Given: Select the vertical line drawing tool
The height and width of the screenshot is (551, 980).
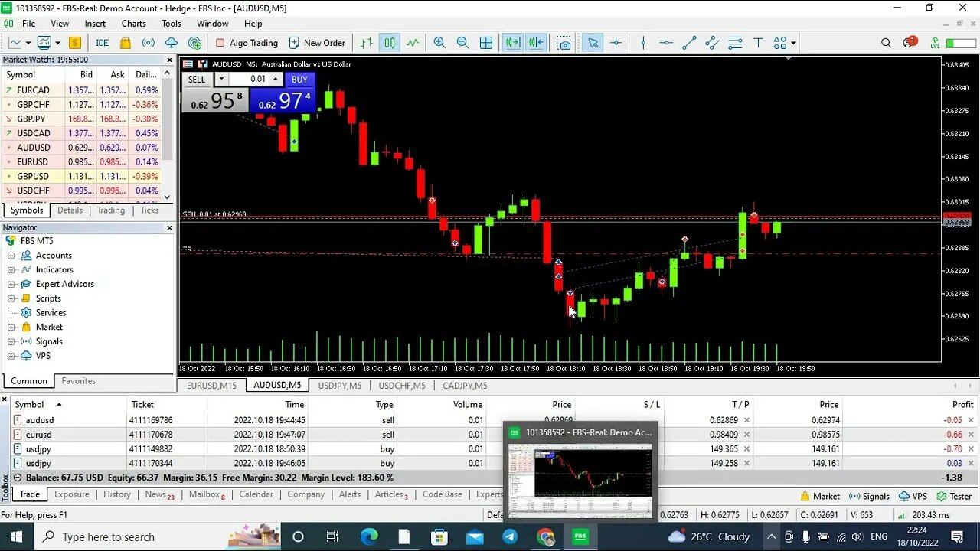Looking at the screenshot, I should point(643,43).
